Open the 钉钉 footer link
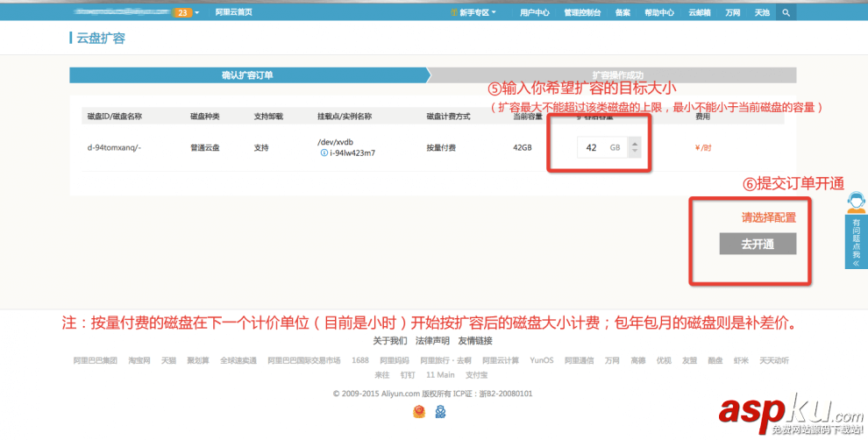 (408, 374)
